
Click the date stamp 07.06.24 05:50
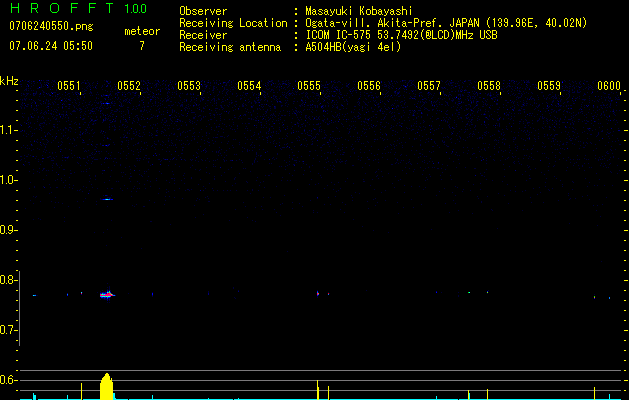click(51, 46)
